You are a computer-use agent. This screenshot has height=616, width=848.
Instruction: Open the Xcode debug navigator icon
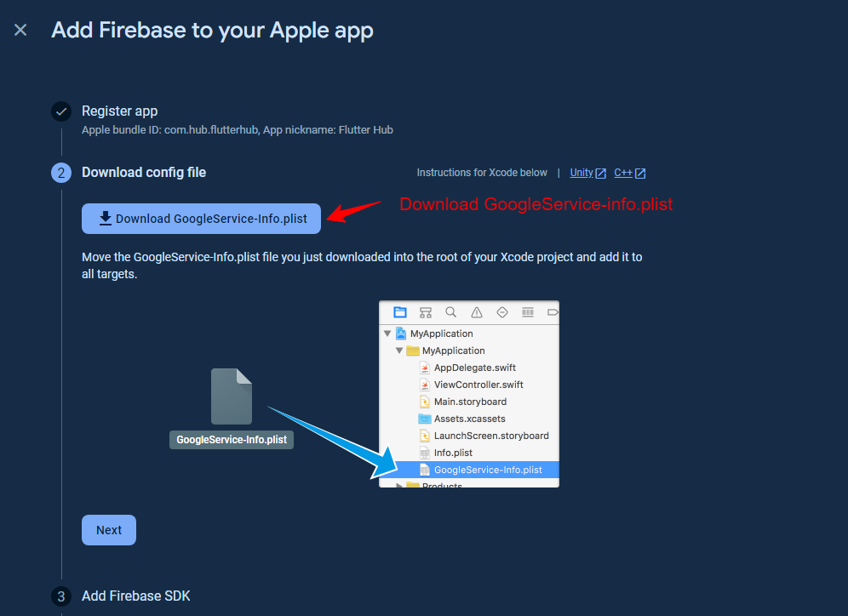[x=528, y=312]
